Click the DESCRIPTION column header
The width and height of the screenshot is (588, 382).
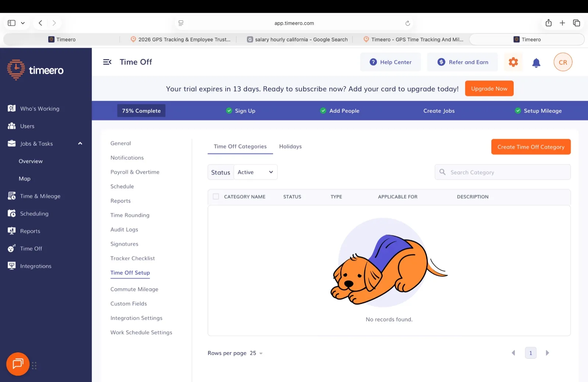[x=473, y=197]
